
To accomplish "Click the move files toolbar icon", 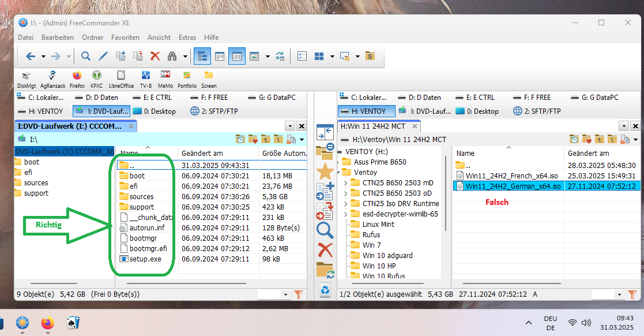I will [138, 57].
